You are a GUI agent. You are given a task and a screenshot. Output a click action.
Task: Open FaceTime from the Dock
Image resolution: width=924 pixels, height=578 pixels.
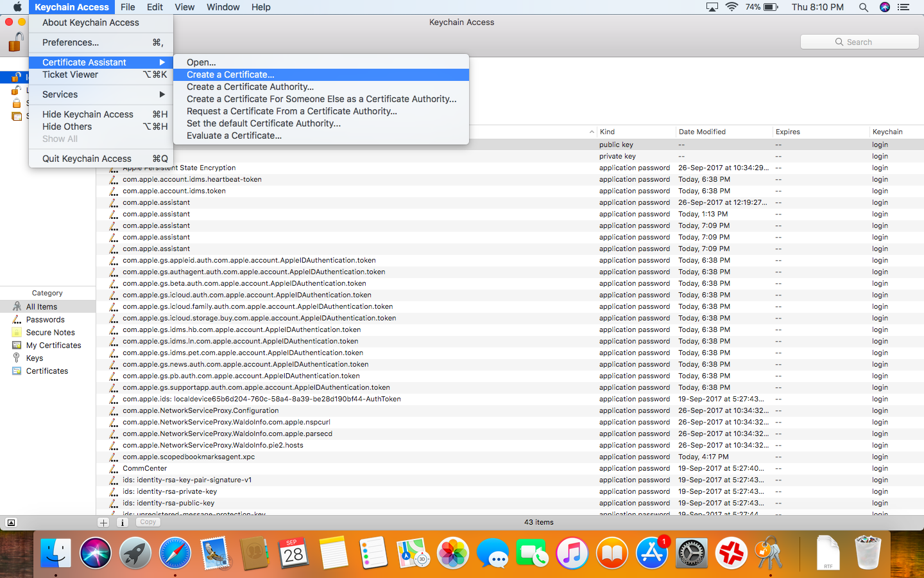533,553
